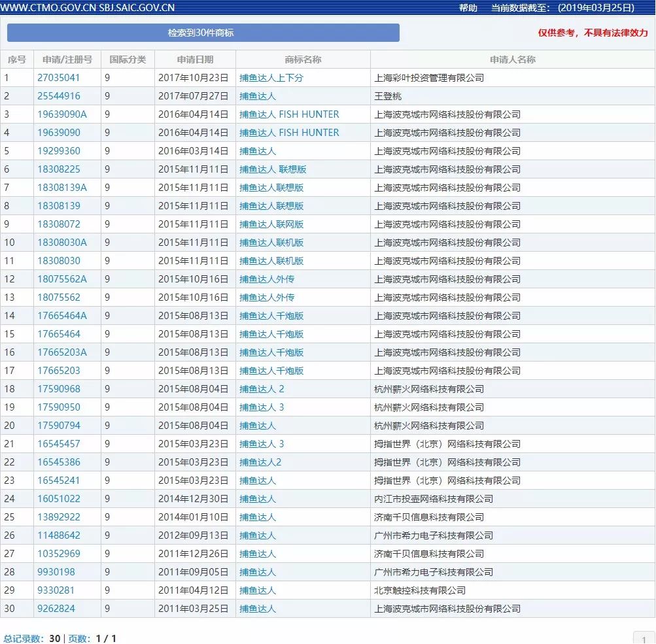Select applicant 王登桃
Image resolution: width=656 pixels, height=644 pixels.
tap(387, 96)
